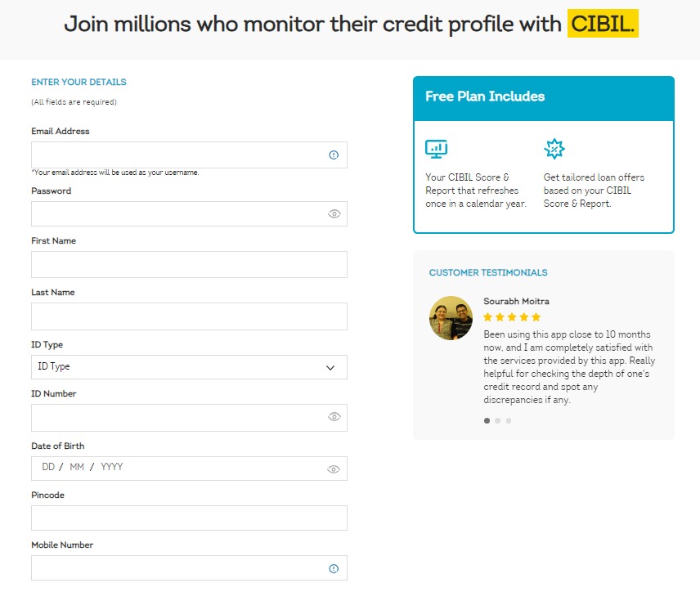Show password using the eye icon
Image resolution: width=700 pixels, height=592 pixels.
pos(334,214)
